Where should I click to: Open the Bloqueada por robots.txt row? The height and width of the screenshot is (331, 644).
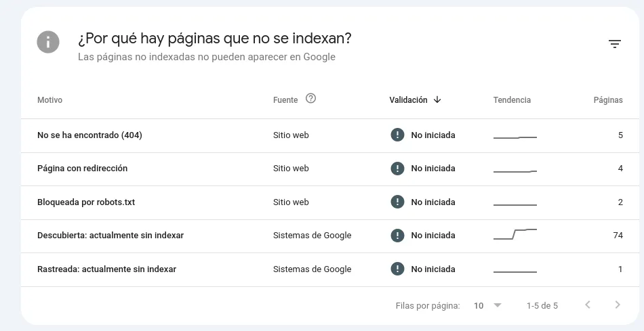tap(330, 202)
